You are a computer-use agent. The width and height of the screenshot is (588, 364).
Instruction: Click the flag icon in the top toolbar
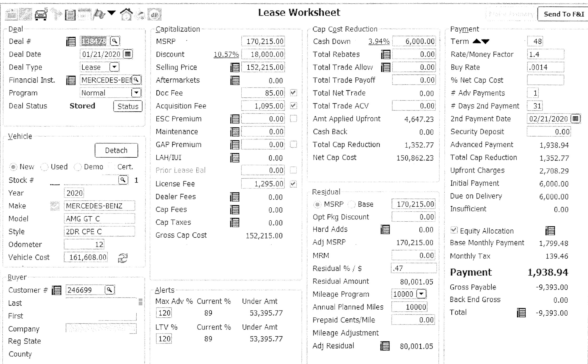(x=99, y=14)
